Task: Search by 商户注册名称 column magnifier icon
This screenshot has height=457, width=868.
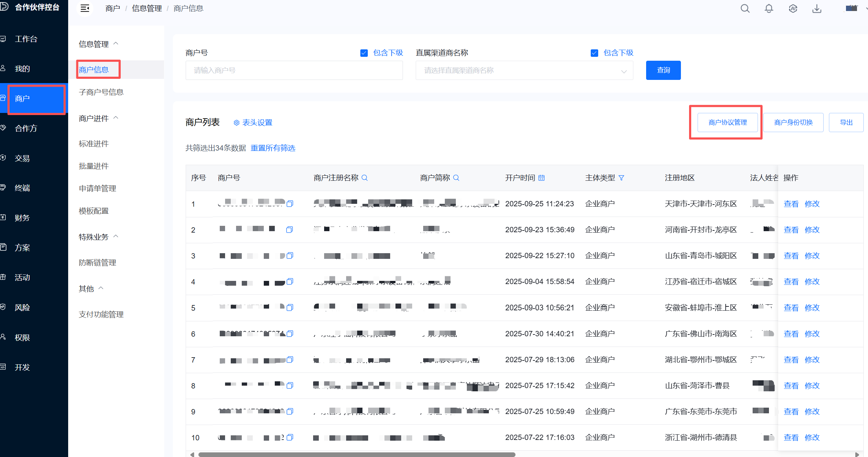Action: [365, 178]
